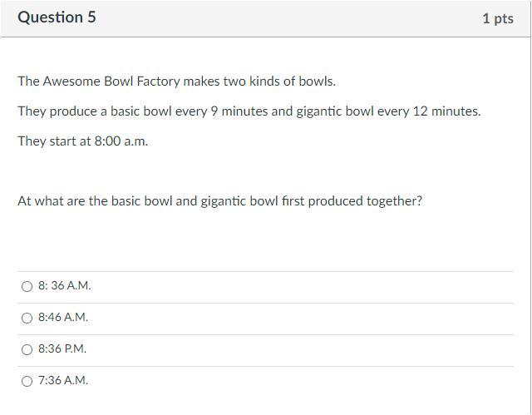The width and height of the screenshot is (532, 415).
Task: Click the "8:46 A.M." answer label text
Action: click(x=63, y=318)
